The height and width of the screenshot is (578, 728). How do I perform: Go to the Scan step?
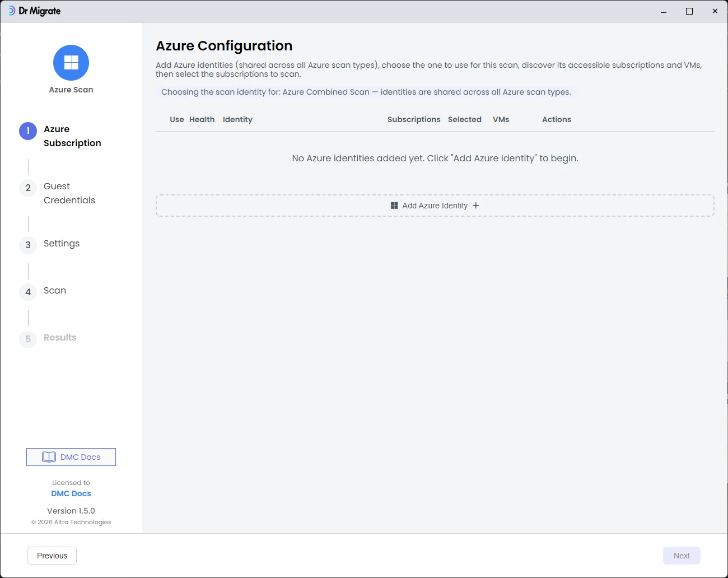[55, 291]
